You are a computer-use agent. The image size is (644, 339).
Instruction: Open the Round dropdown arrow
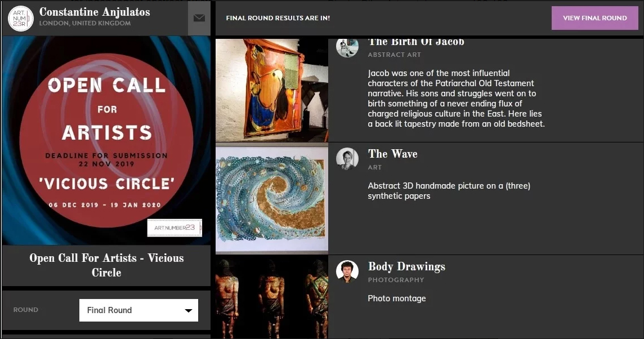click(x=189, y=310)
